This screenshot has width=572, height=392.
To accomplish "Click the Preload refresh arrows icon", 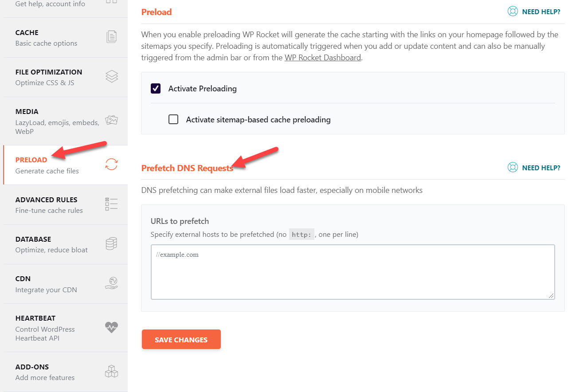I will 111,165.
